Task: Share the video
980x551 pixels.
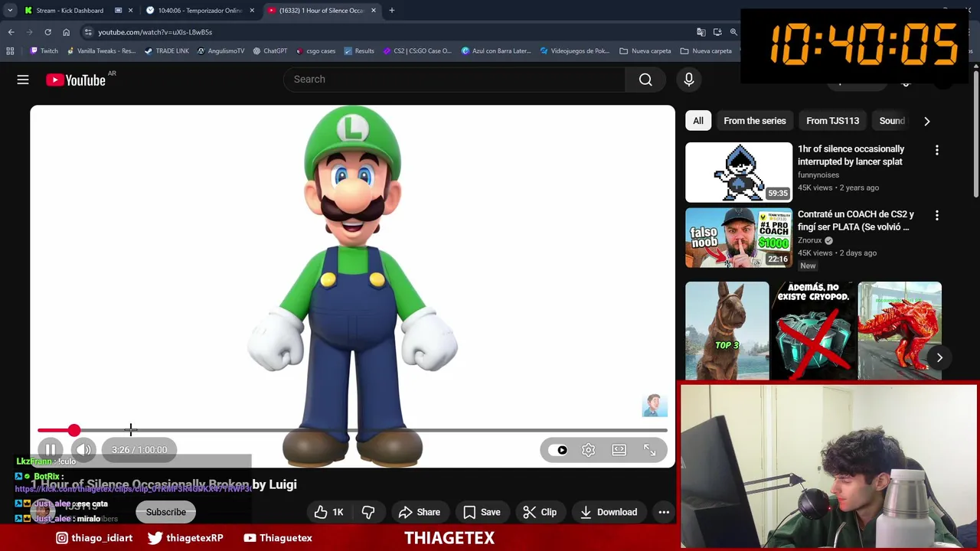Action: point(418,512)
